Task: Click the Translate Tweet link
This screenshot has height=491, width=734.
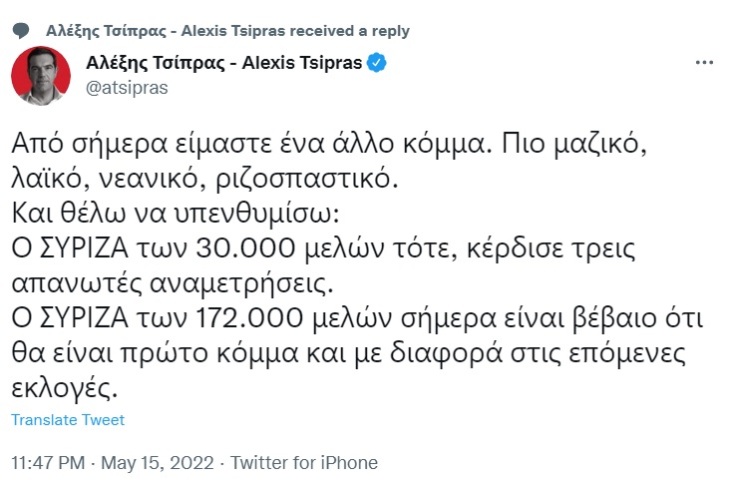Action: [69, 420]
